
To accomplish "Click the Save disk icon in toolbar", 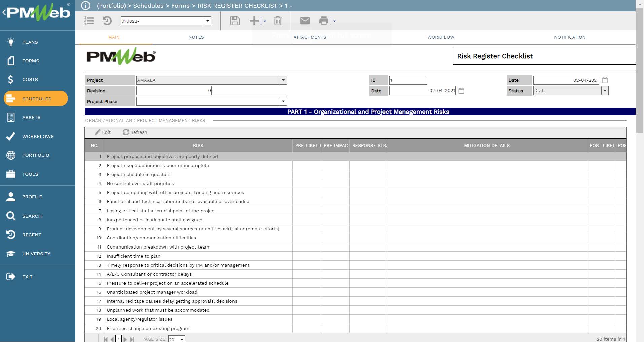I will coord(235,21).
